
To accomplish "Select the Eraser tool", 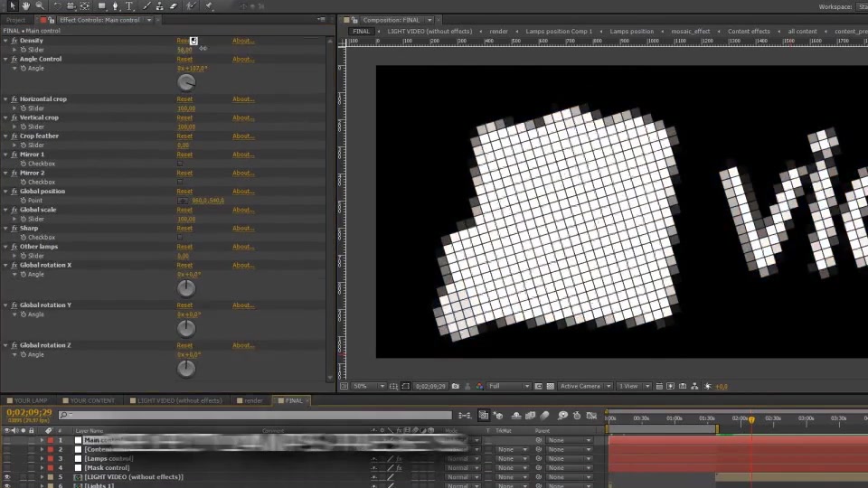I will (x=174, y=5).
